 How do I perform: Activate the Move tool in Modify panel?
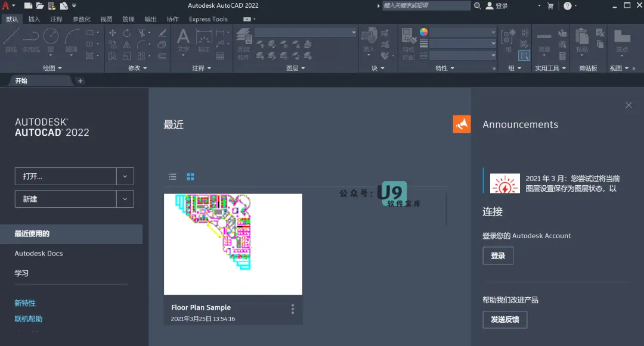(x=112, y=33)
